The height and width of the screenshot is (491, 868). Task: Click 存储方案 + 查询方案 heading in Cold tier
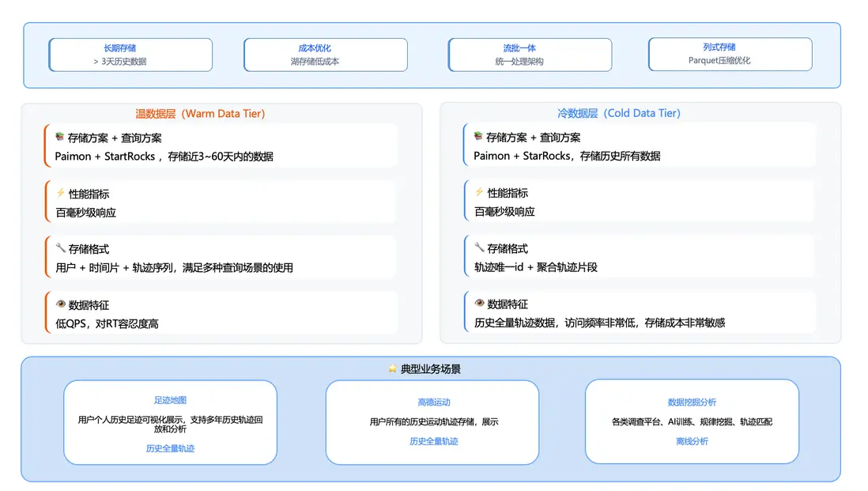533,138
